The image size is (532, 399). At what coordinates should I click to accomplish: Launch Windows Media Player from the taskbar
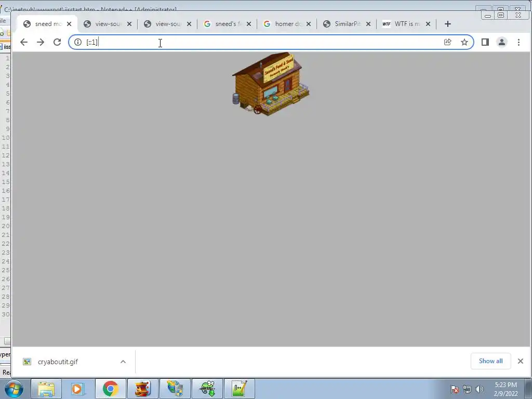[x=78, y=389]
